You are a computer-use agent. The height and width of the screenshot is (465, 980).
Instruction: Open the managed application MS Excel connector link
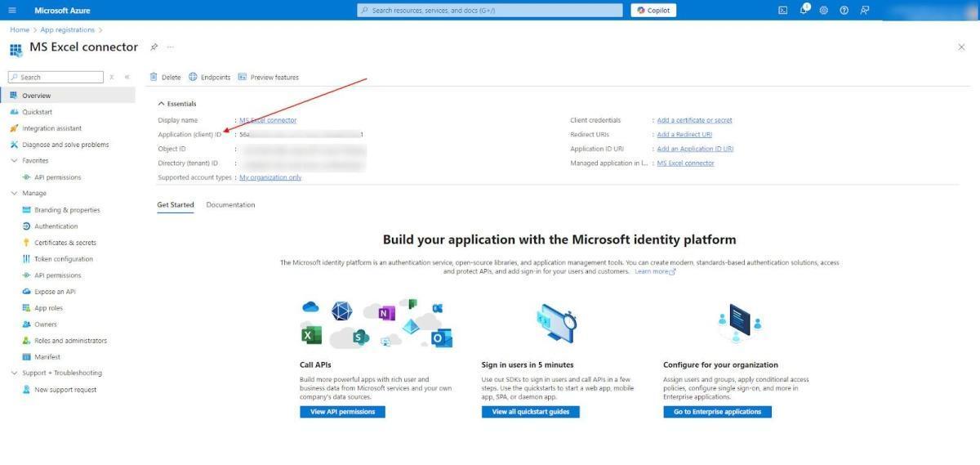pyautogui.click(x=685, y=163)
